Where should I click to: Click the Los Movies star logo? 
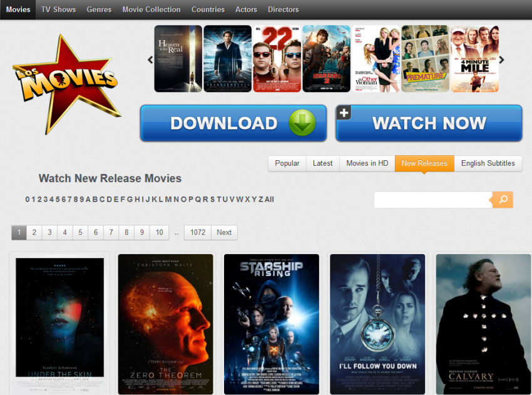(x=67, y=84)
